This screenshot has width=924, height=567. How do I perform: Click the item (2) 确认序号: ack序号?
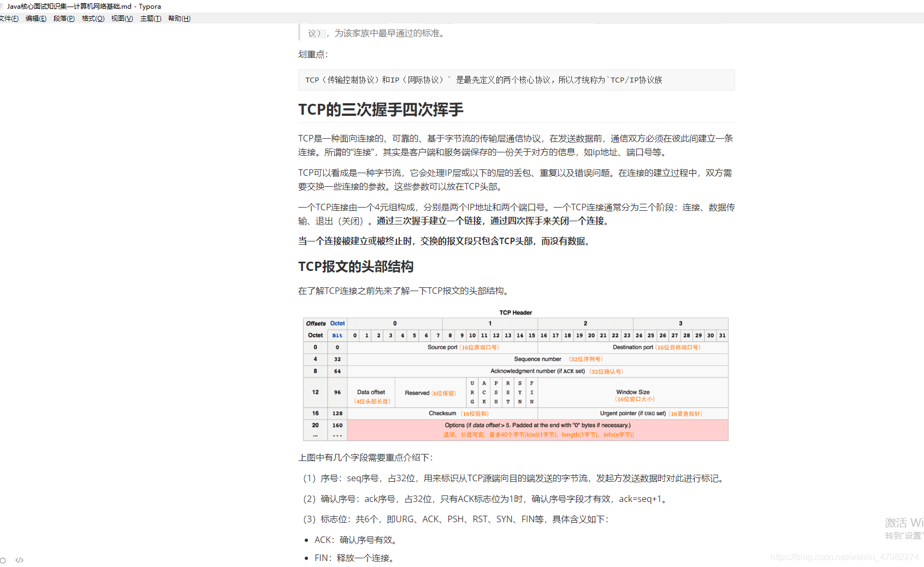point(486,499)
